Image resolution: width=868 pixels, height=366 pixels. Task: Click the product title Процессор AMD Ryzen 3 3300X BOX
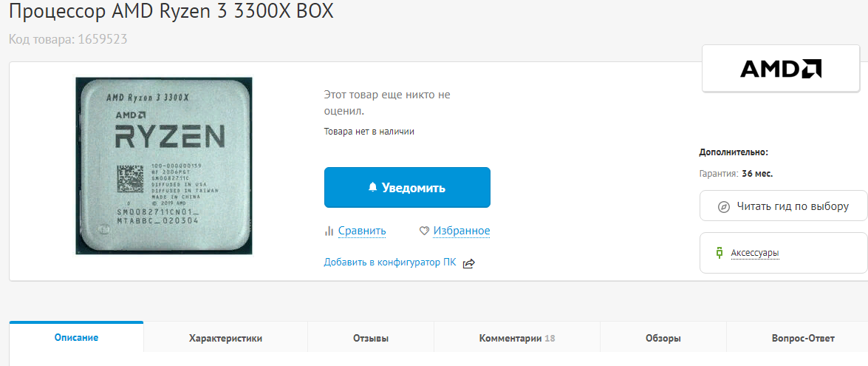pyautogui.click(x=171, y=11)
